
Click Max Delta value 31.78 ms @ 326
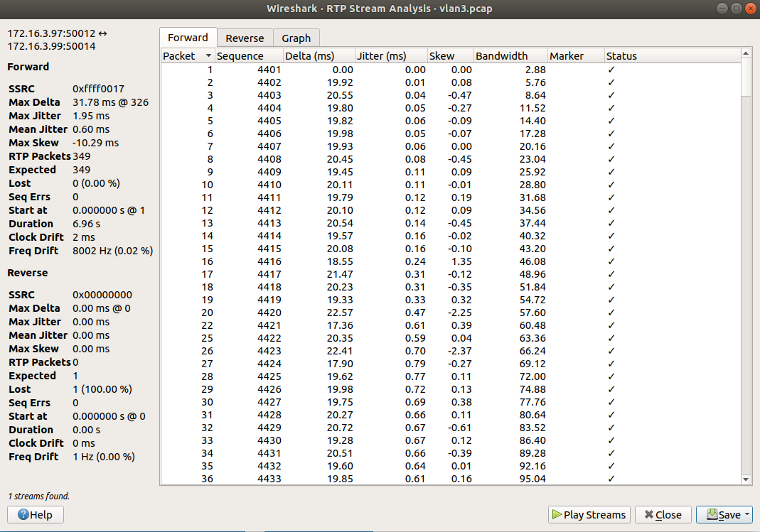coord(110,102)
